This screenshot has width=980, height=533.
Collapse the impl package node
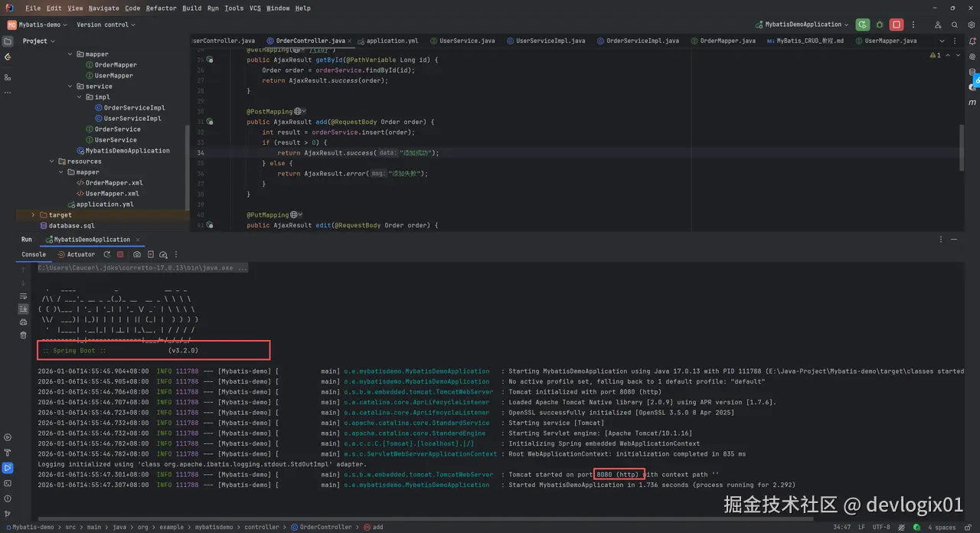coord(79,97)
